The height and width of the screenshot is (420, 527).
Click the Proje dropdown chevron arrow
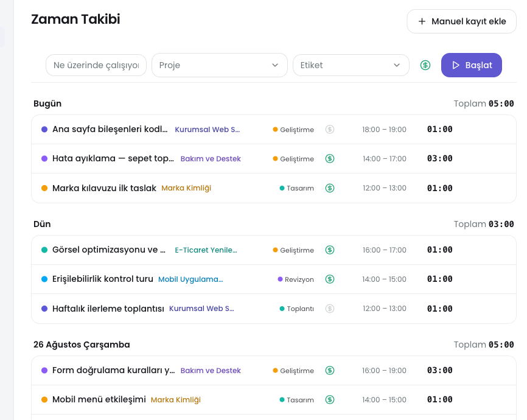(275, 65)
